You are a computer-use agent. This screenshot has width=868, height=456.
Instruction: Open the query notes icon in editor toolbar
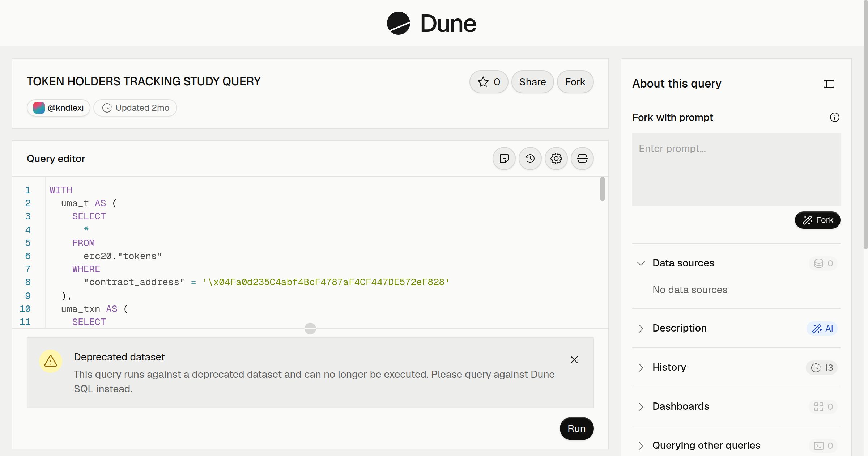[504, 159]
